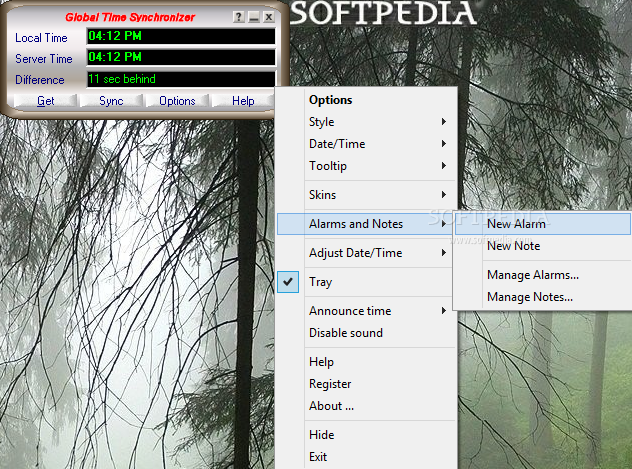Viewport: 632px width, 469px height.
Task: Click the Sync button
Action: click(111, 101)
